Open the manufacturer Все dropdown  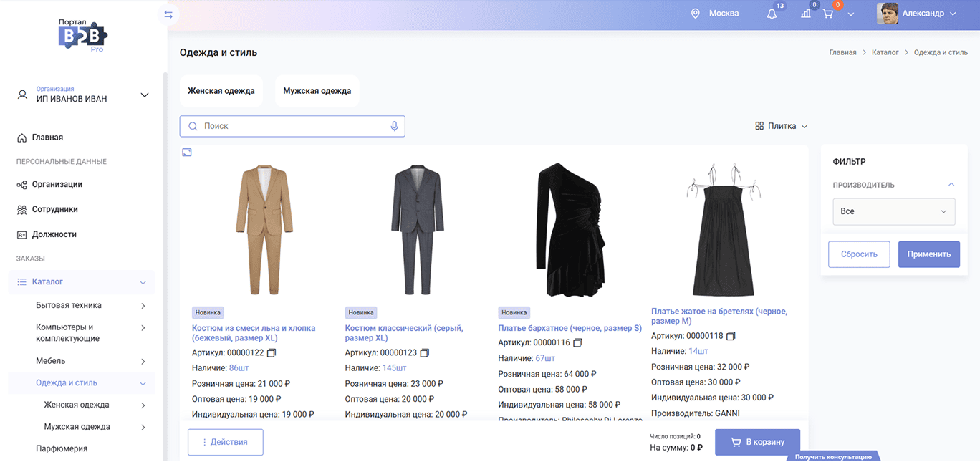[x=893, y=211]
